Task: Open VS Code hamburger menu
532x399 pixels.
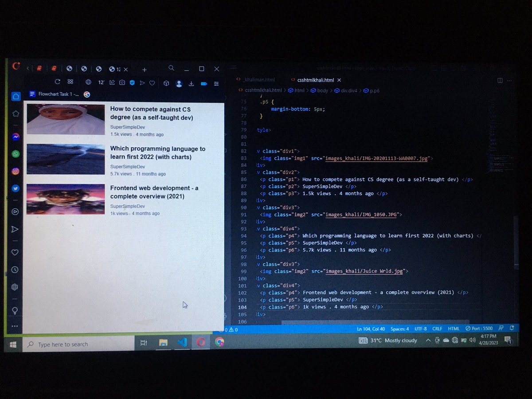Action: tap(233, 68)
